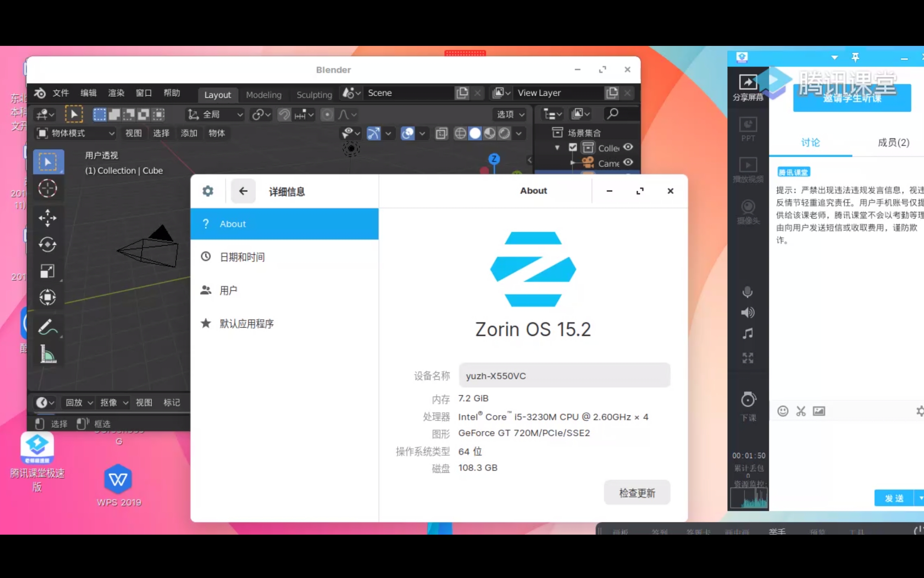
Task: Switch to wireframe shading in Blender
Action: (461, 133)
